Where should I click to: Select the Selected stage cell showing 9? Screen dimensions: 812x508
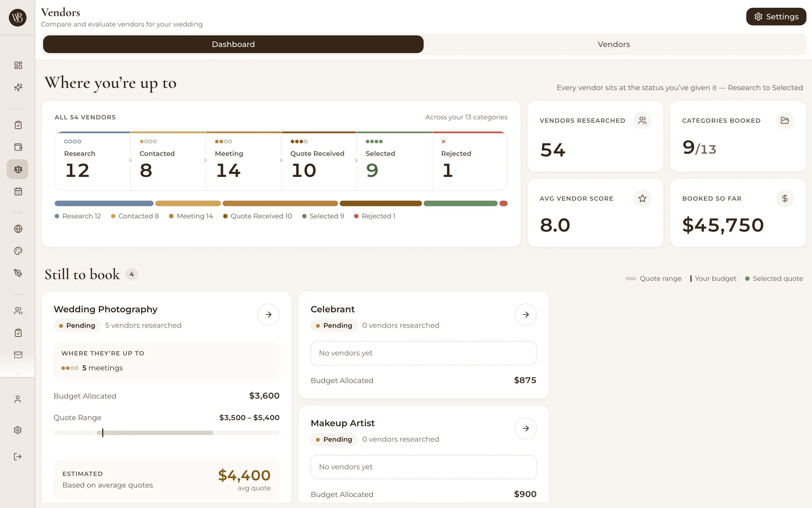[394, 161]
